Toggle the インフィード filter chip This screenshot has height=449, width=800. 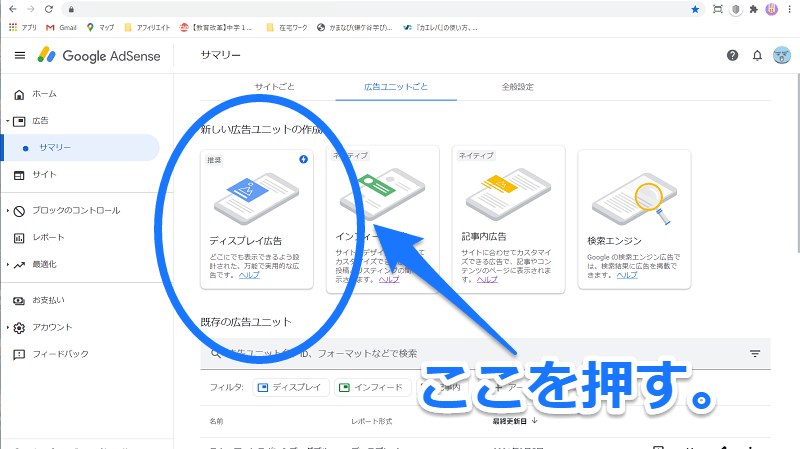[372, 386]
